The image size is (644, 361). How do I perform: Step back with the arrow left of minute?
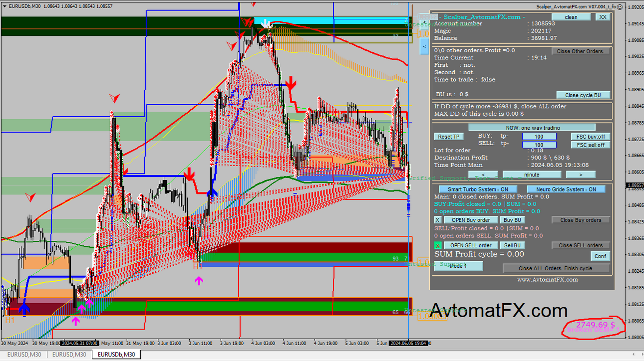(483, 175)
